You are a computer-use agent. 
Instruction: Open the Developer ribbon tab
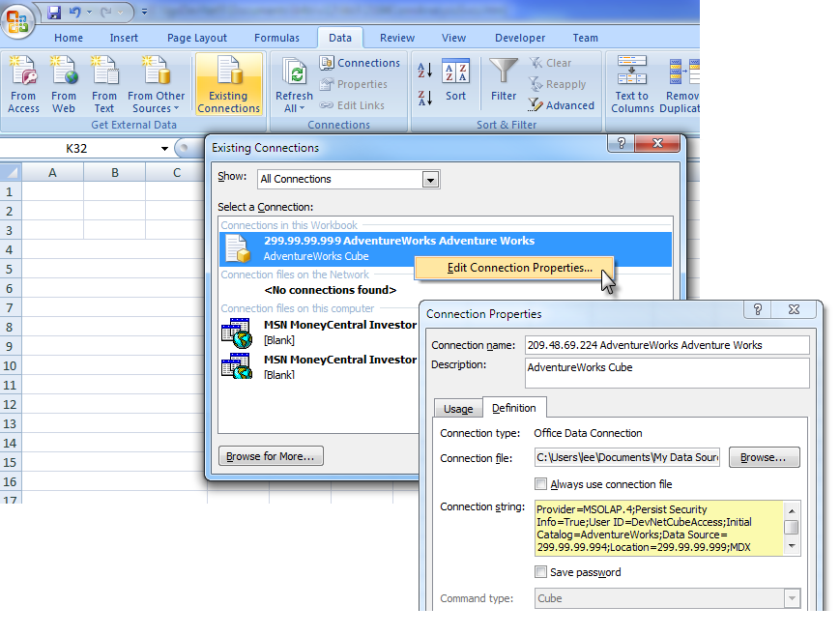coord(520,38)
